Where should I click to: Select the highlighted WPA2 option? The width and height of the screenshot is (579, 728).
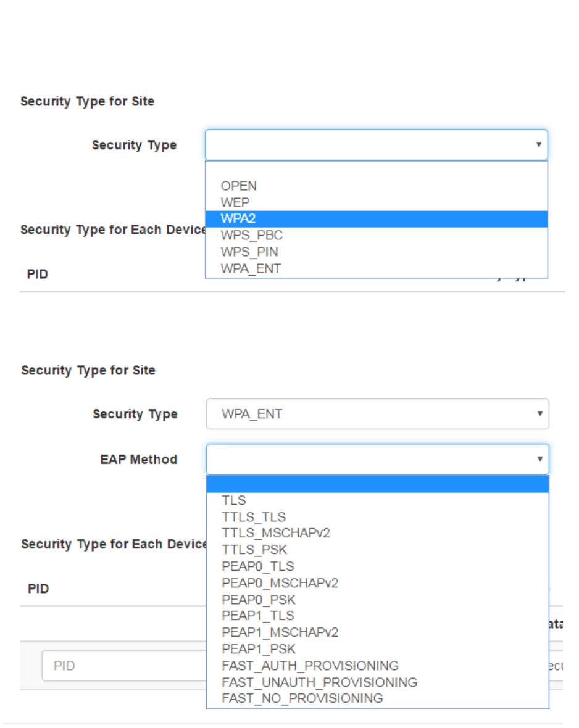[x=377, y=218]
